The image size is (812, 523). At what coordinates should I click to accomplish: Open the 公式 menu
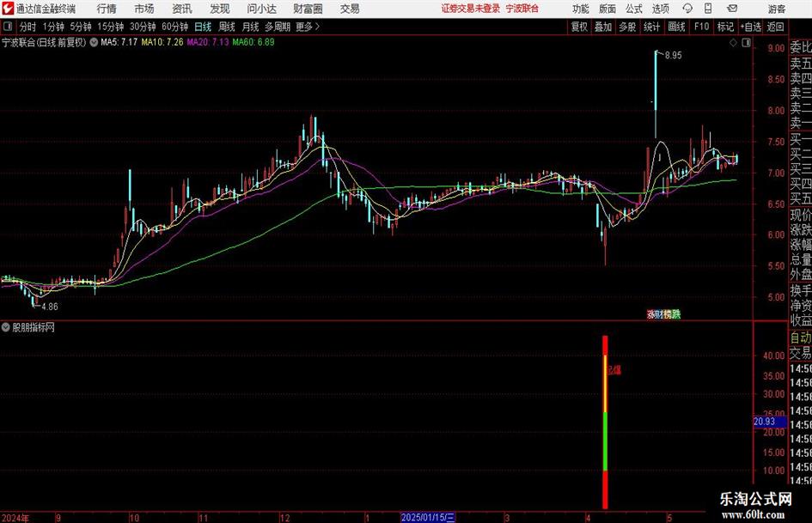pos(634,9)
